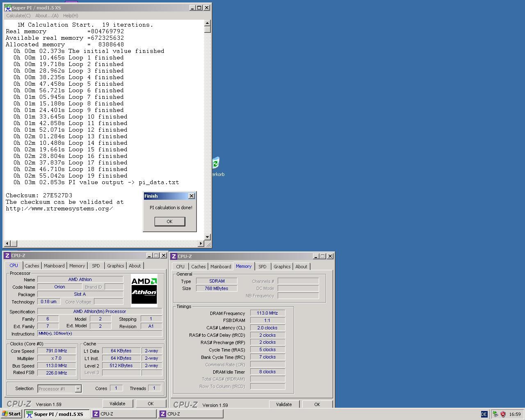Viewport: 525px width, 420px height.
Task: Click the DRAM Frequency value 113.0 MHz
Action: point(267,313)
